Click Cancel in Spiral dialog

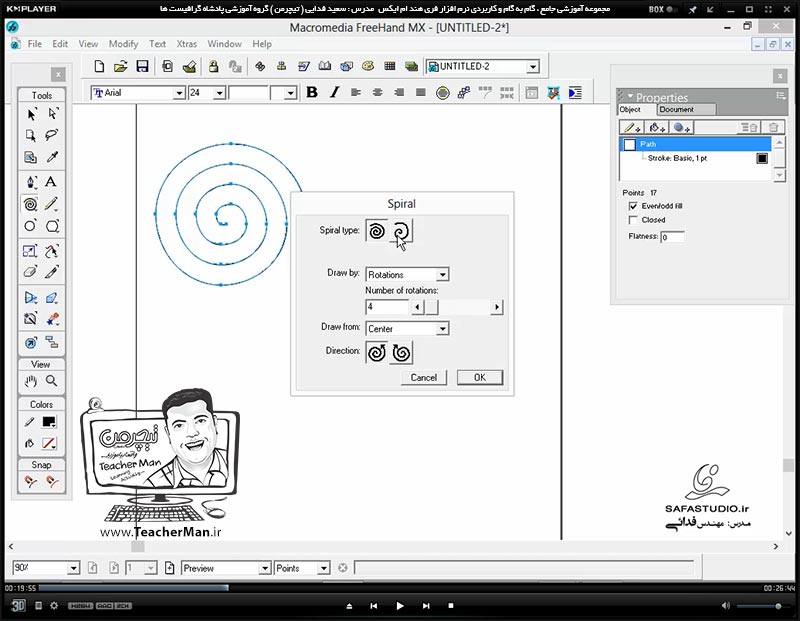[423, 378]
